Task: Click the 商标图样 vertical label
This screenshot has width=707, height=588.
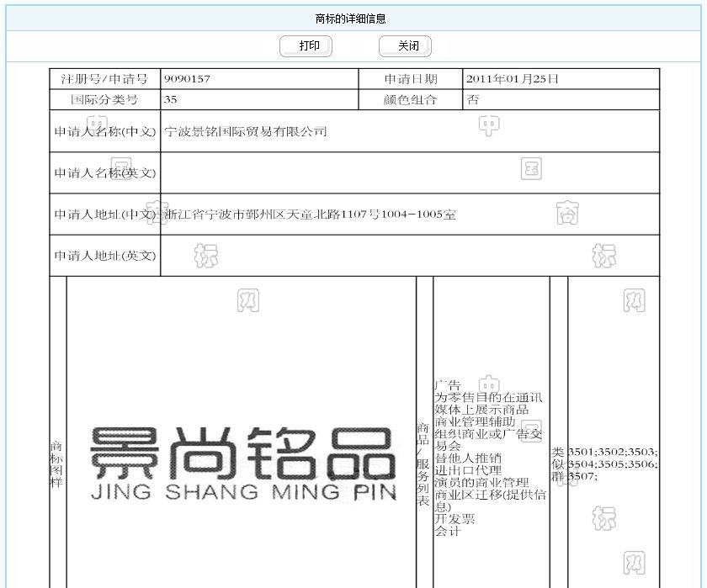Action: coord(56,464)
